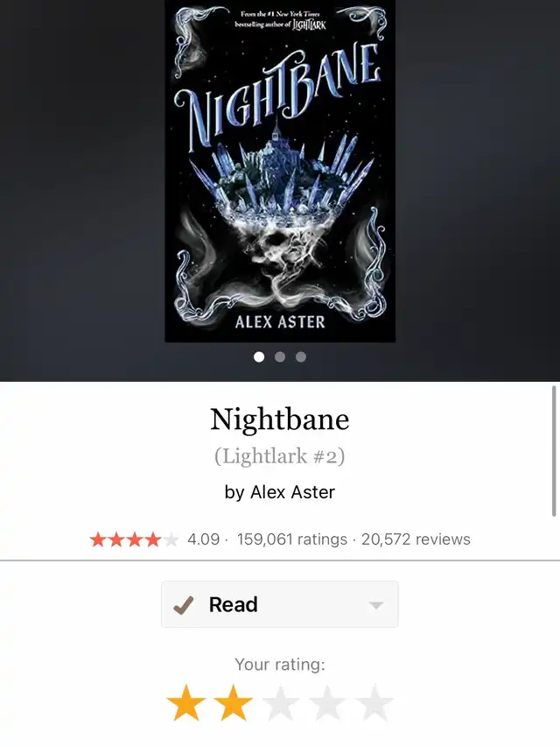Click the Read shelf status button
This screenshot has height=747, width=560.
point(280,604)
